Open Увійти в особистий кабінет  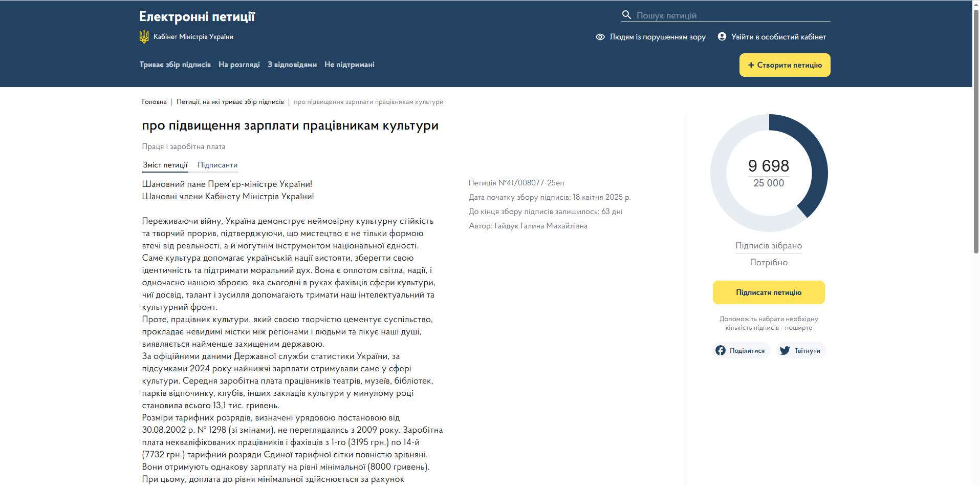point(778,37)
